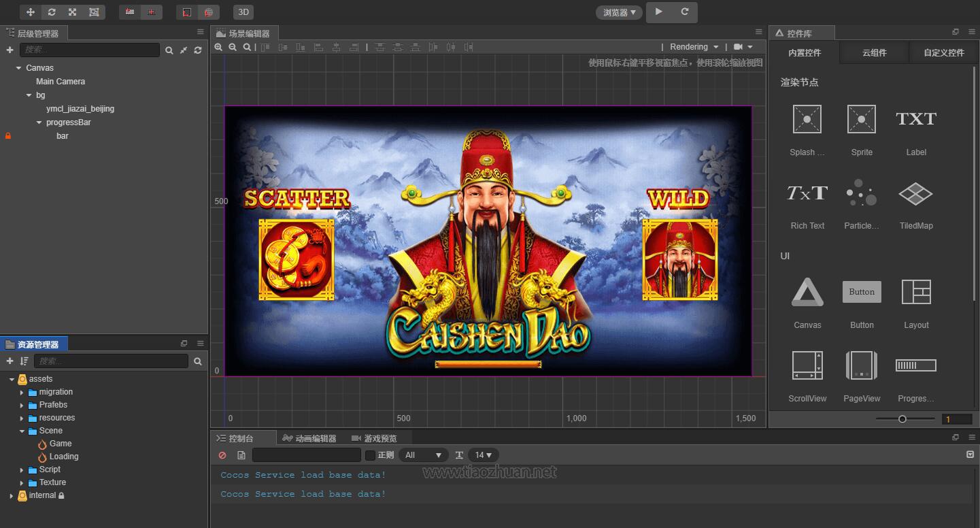
Task: Toggle the pivot/center gizmo mode button
Action: pos(130,12)
